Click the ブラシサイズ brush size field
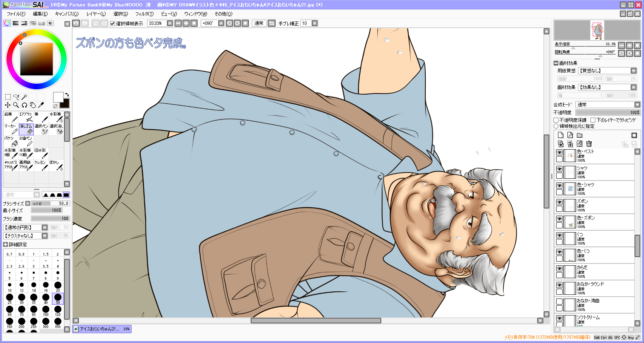 tap(50, 204)
